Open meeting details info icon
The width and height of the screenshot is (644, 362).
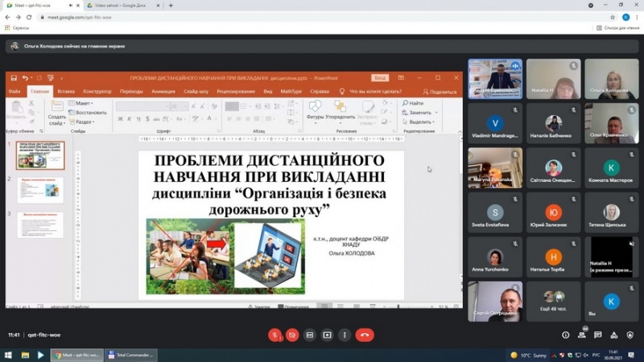coord(565,335)
